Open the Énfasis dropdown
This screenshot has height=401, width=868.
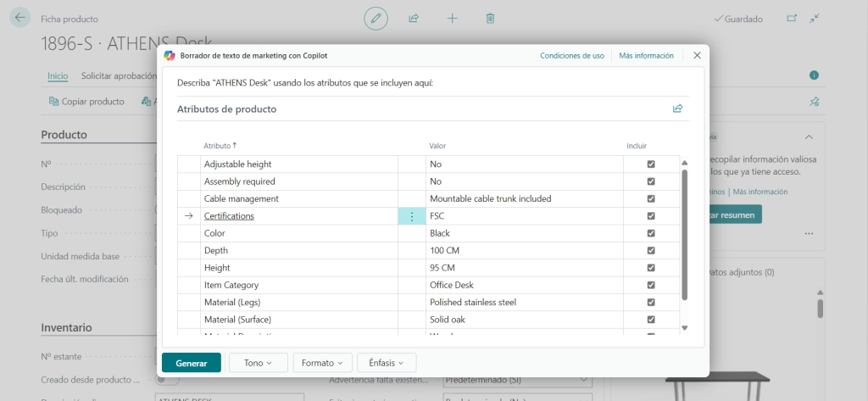point(387,363)
